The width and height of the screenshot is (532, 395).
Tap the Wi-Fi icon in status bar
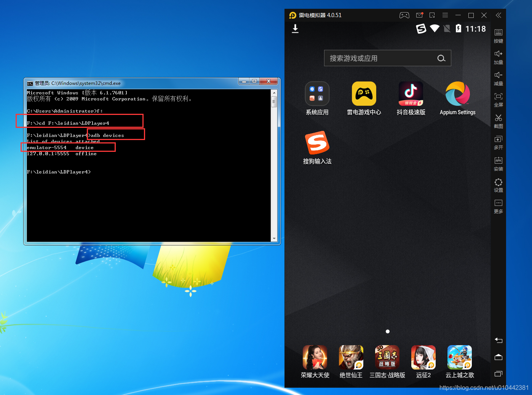point(435,29)
